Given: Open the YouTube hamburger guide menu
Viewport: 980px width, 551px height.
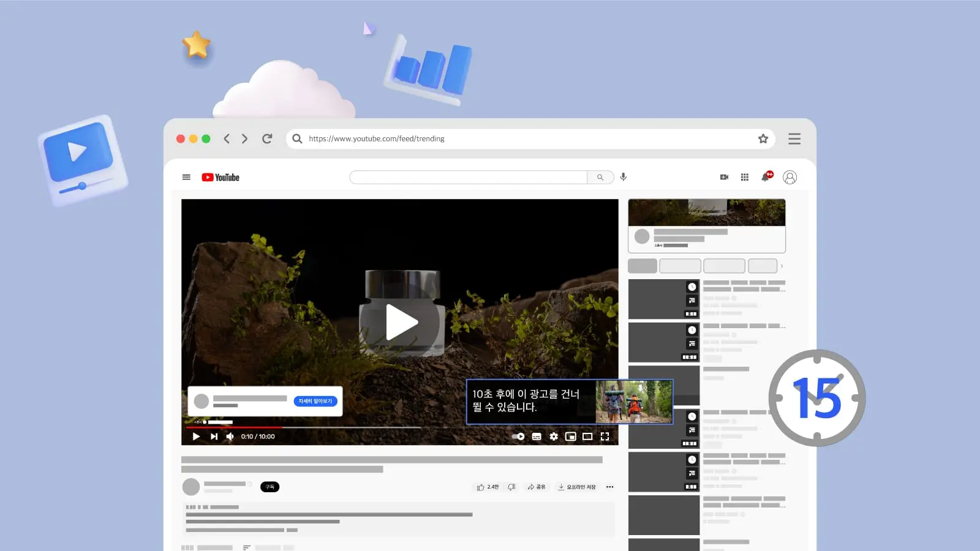Looking at the screenshot, I should pyautogui.click(x=186, y=178).
